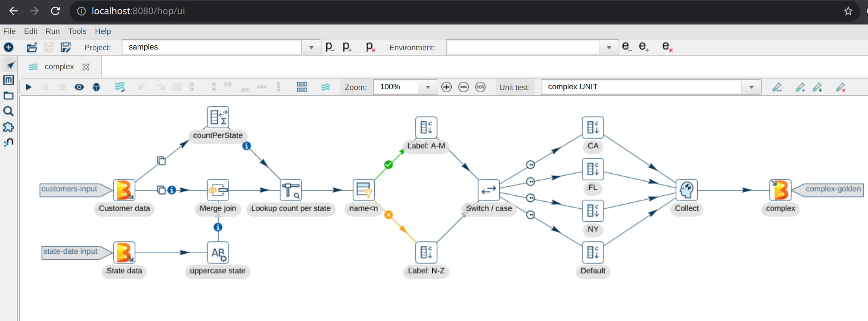
Task: Click the Switch / case transform icon
Action: (489, 190)
